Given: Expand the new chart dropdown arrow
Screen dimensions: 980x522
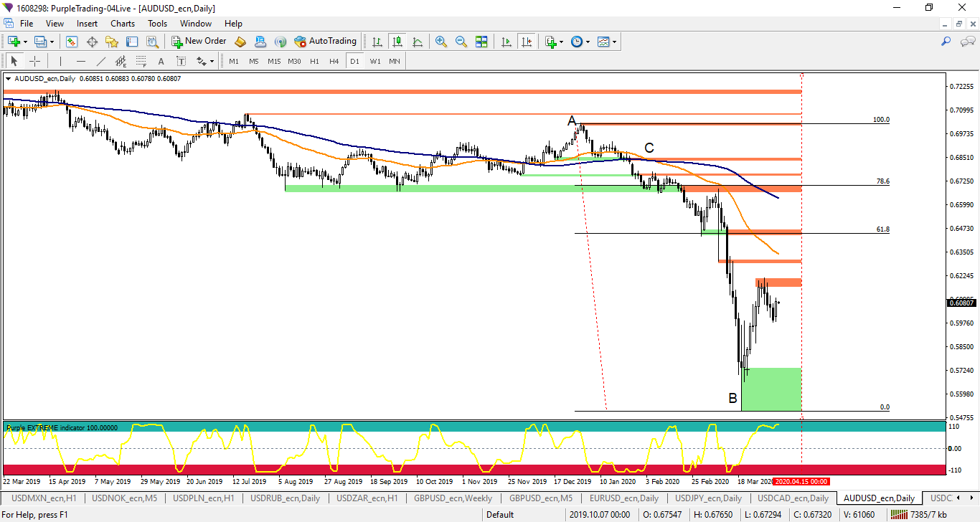Looking at the screenshot, I should coord(25,42).
